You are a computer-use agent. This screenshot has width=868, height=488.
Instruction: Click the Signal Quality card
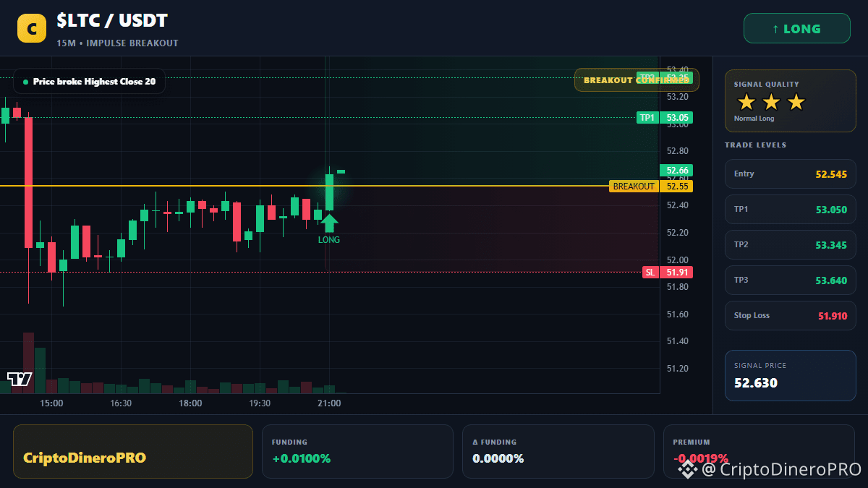click(x=790, y=101)
